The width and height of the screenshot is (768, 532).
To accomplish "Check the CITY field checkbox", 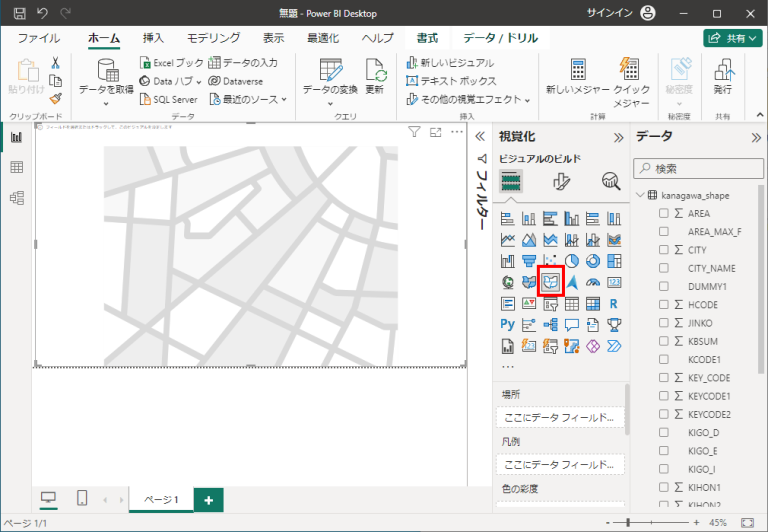I will pyautogui.click(x=664, y=250).
